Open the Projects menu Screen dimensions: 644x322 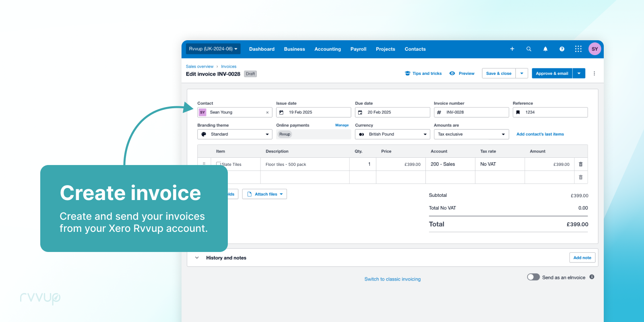385,49
